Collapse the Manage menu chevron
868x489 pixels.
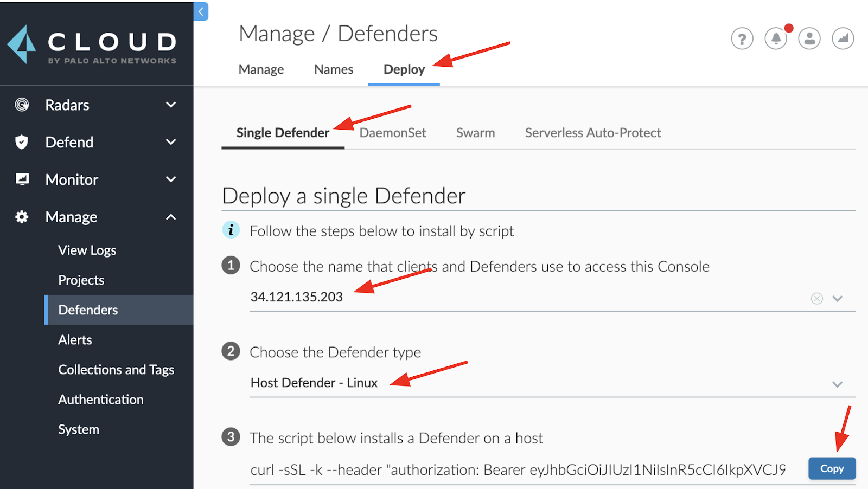(x=171, y=217)
